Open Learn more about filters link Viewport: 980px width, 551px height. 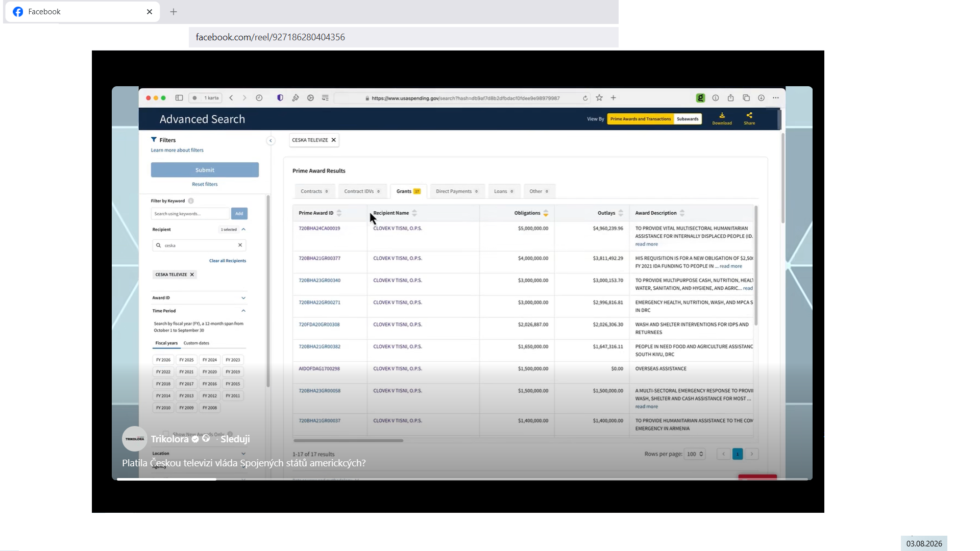177,151
